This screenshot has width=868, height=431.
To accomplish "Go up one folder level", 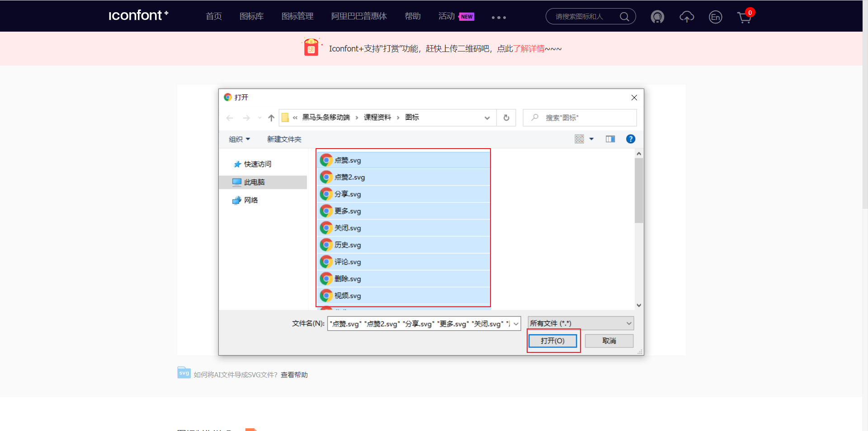I will [271, 118].
